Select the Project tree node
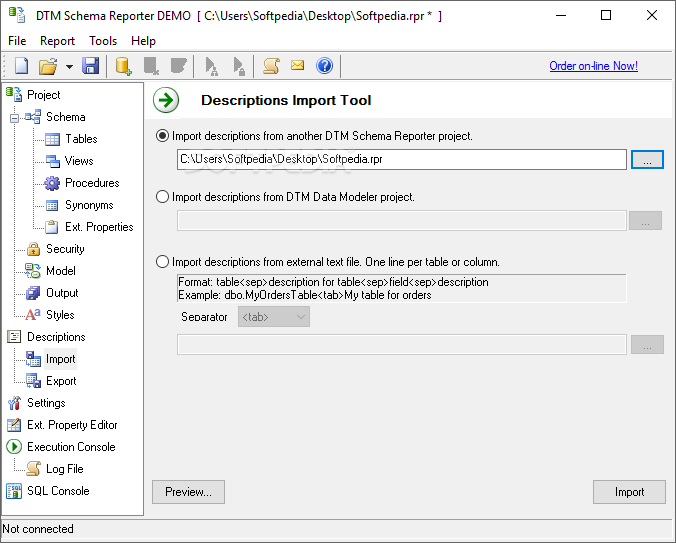Image resolution: width=676 pixels, height=543 pixels. tap(44, 95)
